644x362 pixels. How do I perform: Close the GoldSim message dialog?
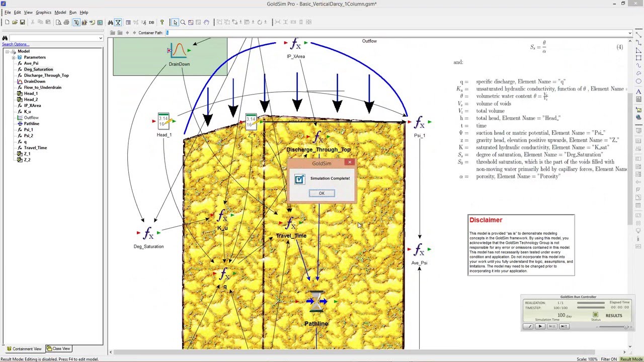click(x=350, y=162)
